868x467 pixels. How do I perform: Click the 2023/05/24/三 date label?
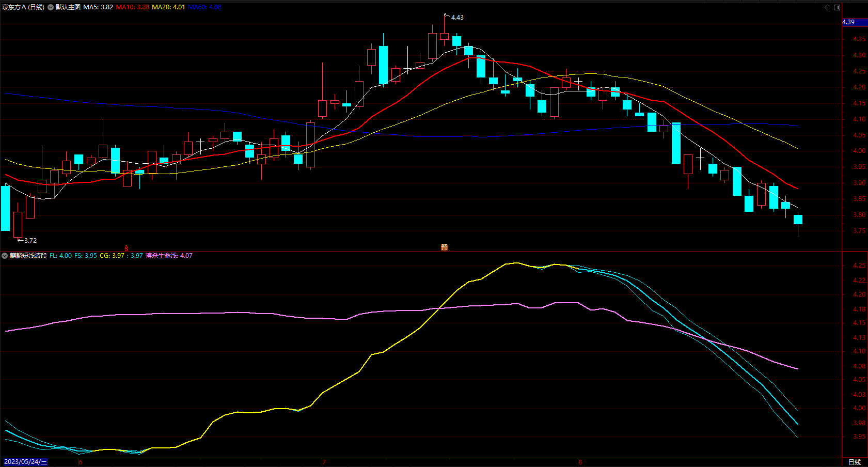[25, 462]
